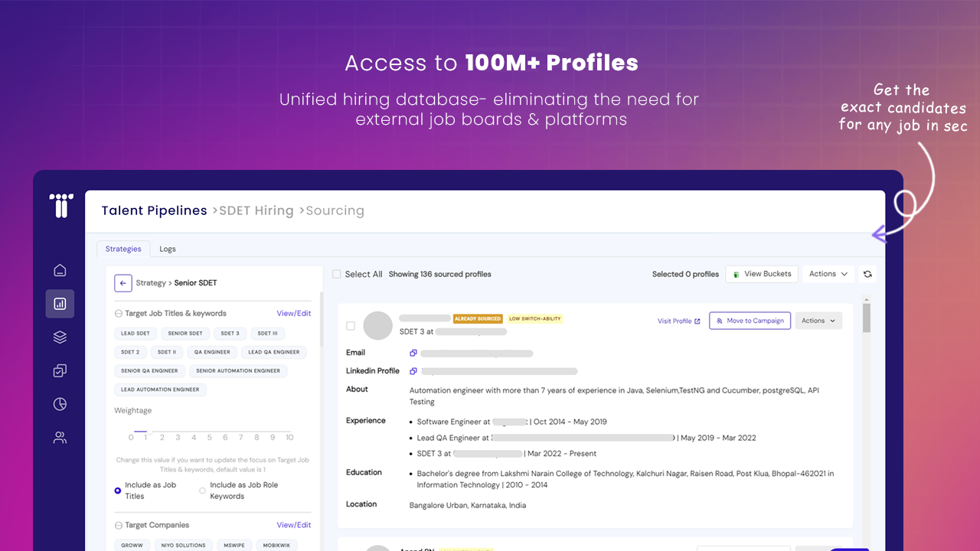Open the top Actions dropdown
980x551 pixels.
coord(828,274)
